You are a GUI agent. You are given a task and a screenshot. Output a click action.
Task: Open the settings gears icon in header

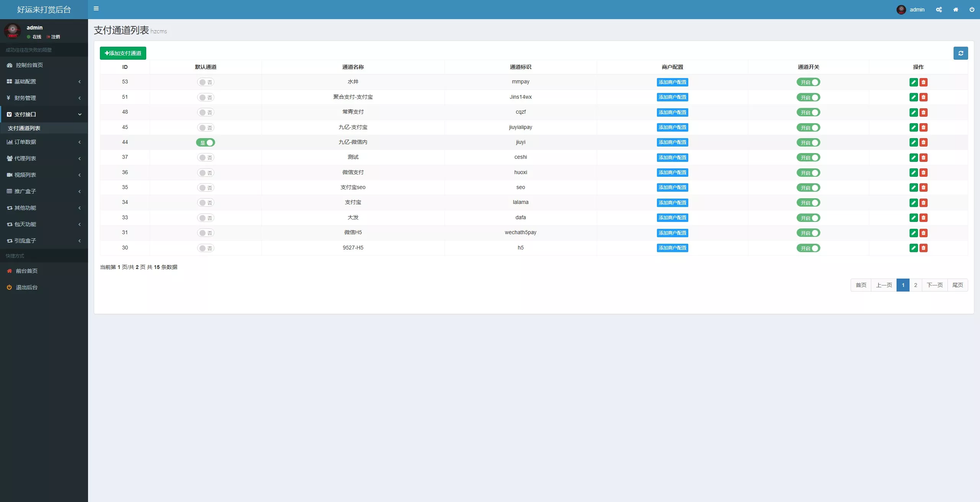pos(939,10)
